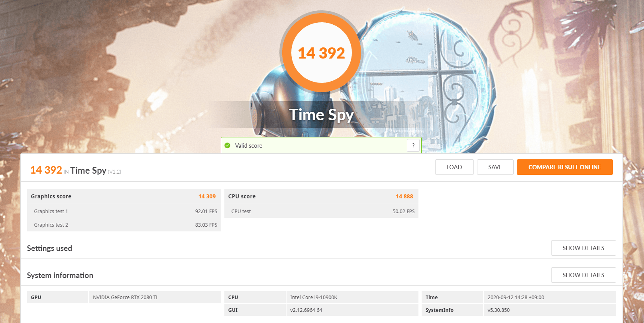The image size is (644, 323).
Task: Select the Valid score label
Action: click(x=249, y=146)
